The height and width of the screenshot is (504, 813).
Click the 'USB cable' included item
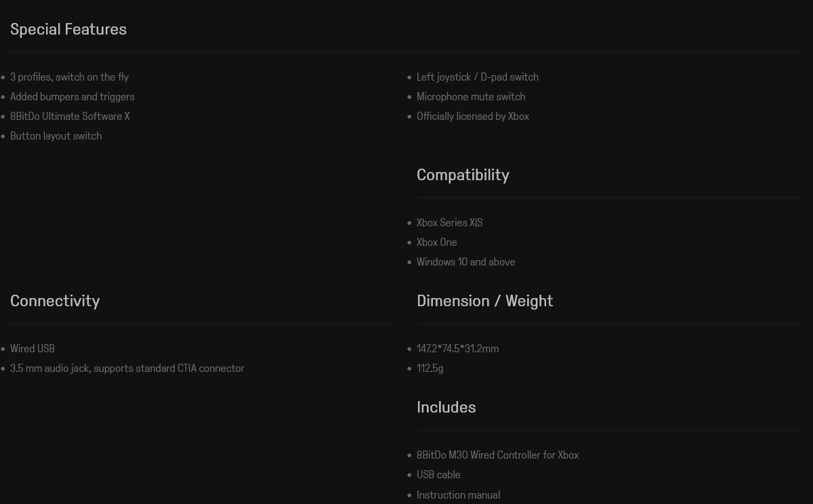(x=438, y=475)
